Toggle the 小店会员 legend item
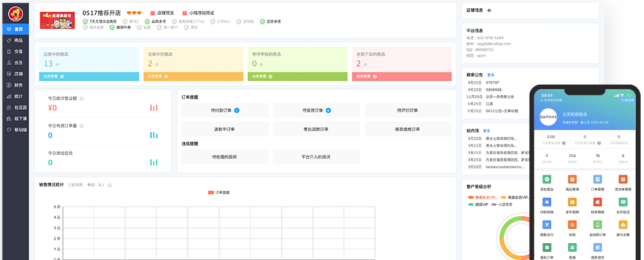Screen dimensions: 644x260 coord(502,204)
